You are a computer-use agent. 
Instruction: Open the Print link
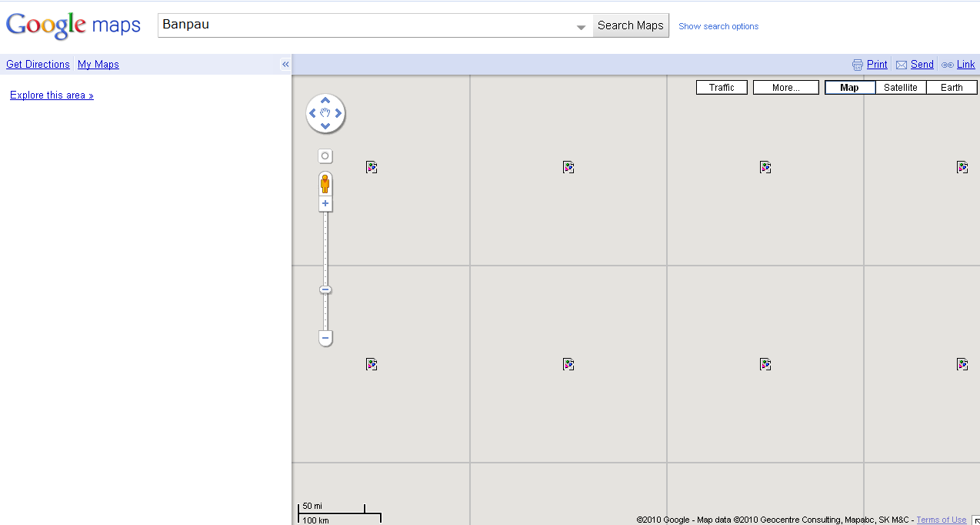pyautogui.click(x=877, y=65)
